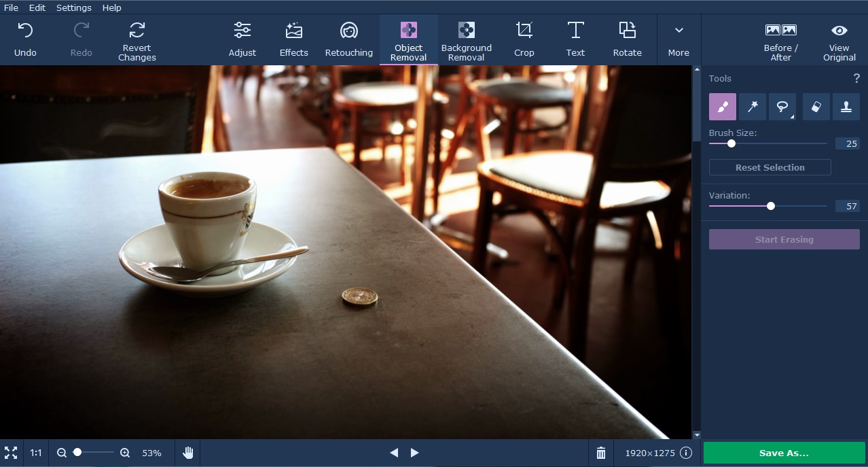Select the Object Removal tab
Viewport: 868px width, 467px height.
409,40
